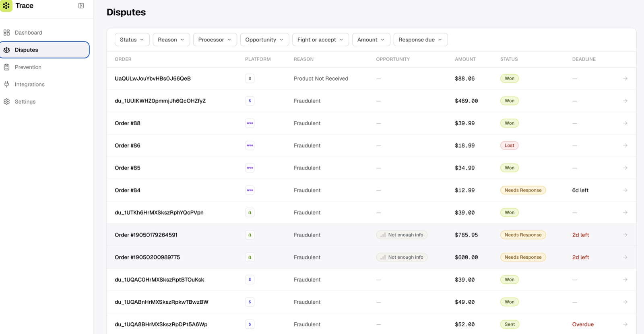
Task: Collapse the sidebar panel icon
Action: [81, 6]
